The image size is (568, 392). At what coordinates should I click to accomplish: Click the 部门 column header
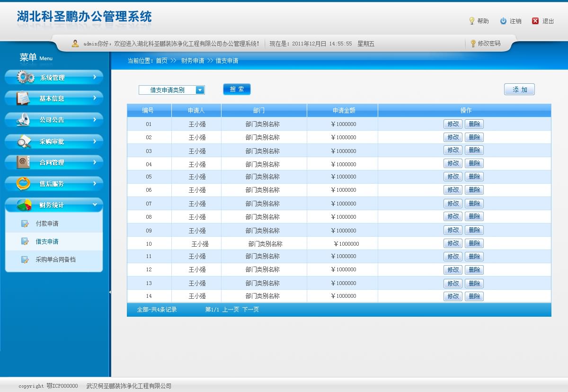pyautogui.click(x=264, y=110)
